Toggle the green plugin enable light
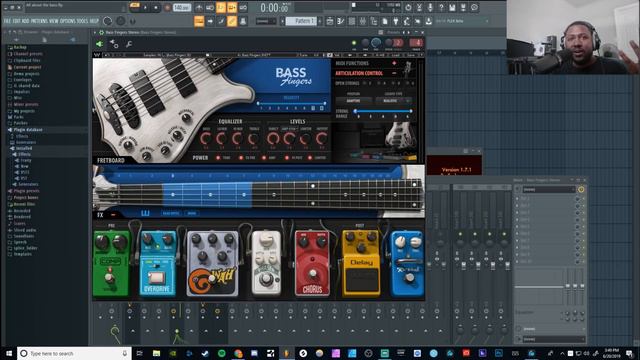The image size is (640, 360). point(354,43)
